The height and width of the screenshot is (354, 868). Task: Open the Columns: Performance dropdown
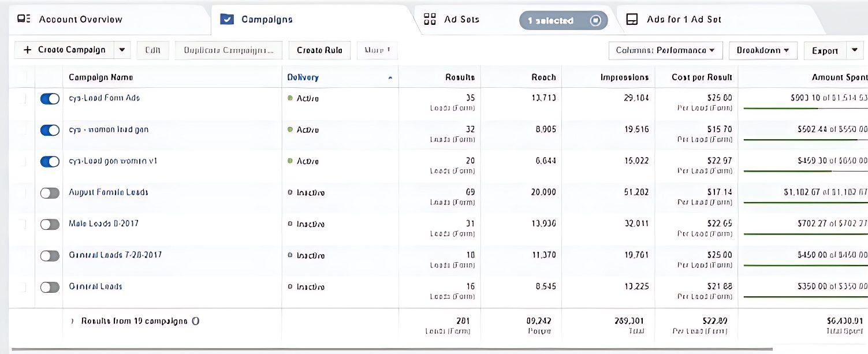665,50
